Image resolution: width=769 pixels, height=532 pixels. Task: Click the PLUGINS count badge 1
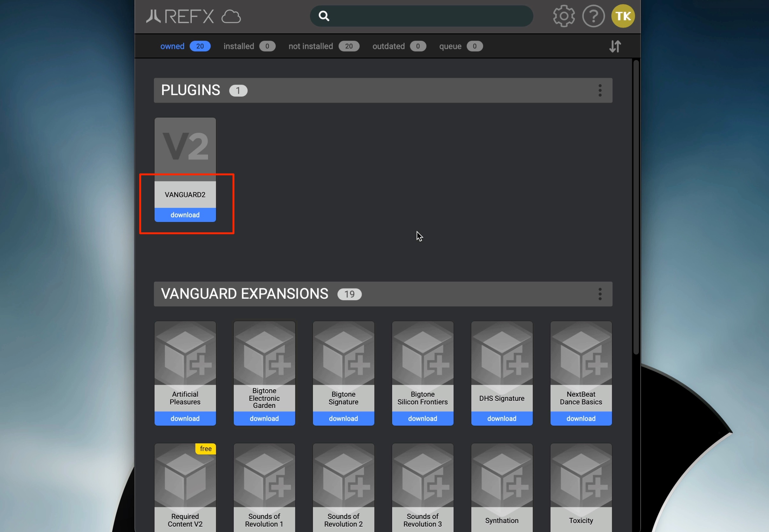[x=238, y=91]
